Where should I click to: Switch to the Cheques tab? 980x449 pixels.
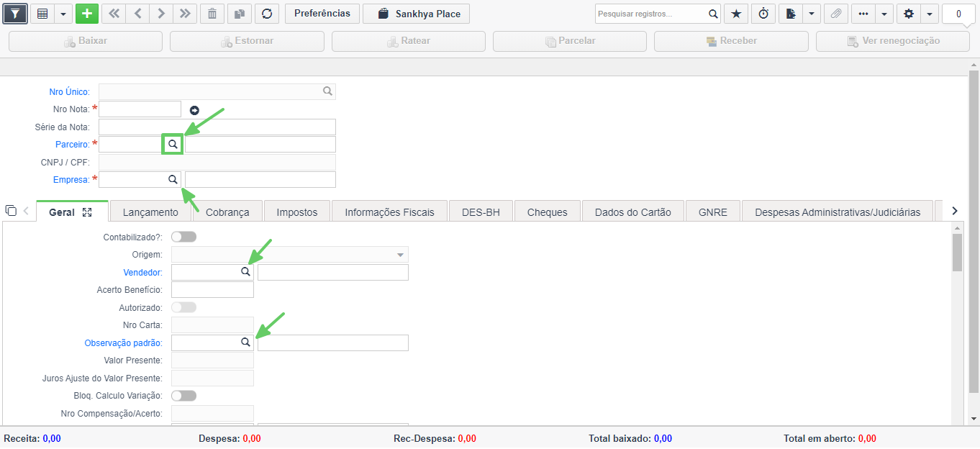[x=548, y=212]
